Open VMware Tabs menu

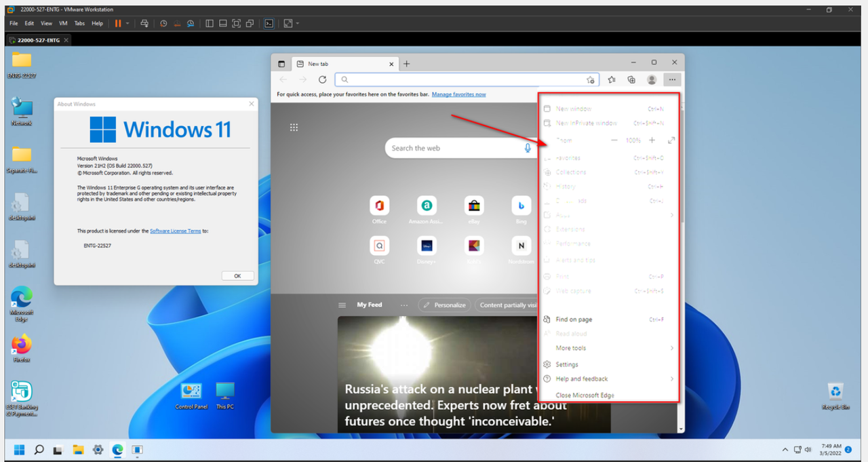(79, 23)
